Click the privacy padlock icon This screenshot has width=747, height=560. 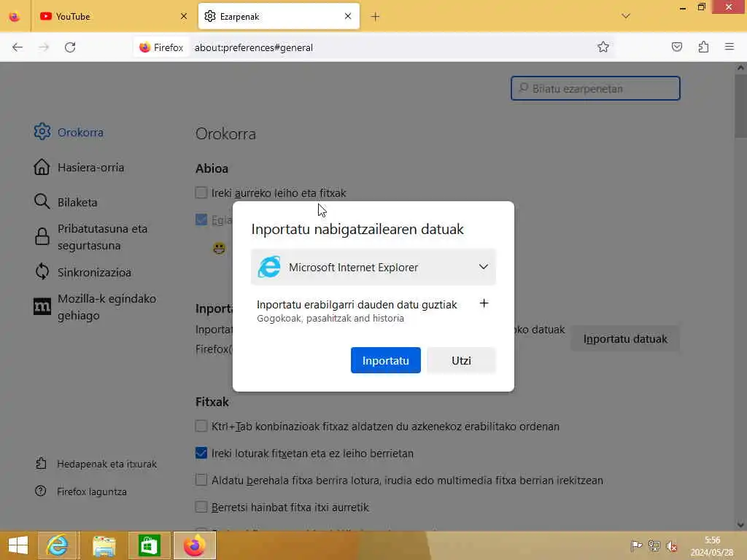click(42, 237)
